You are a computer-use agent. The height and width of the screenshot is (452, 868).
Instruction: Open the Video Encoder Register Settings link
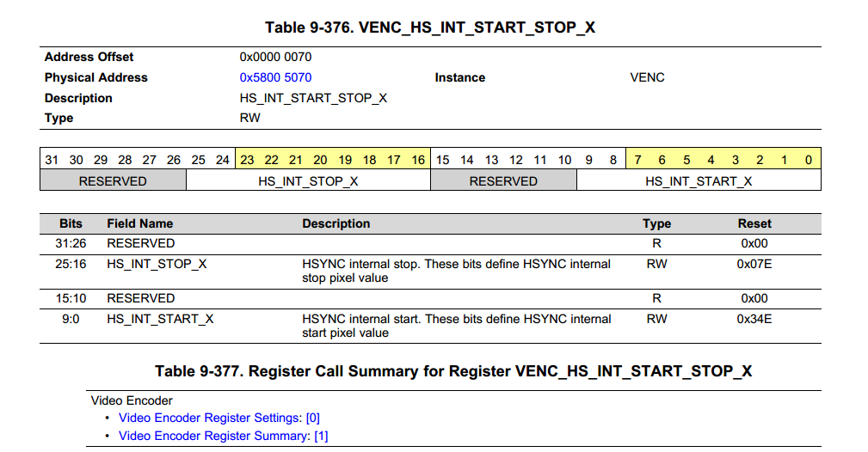tap(211, 418)
